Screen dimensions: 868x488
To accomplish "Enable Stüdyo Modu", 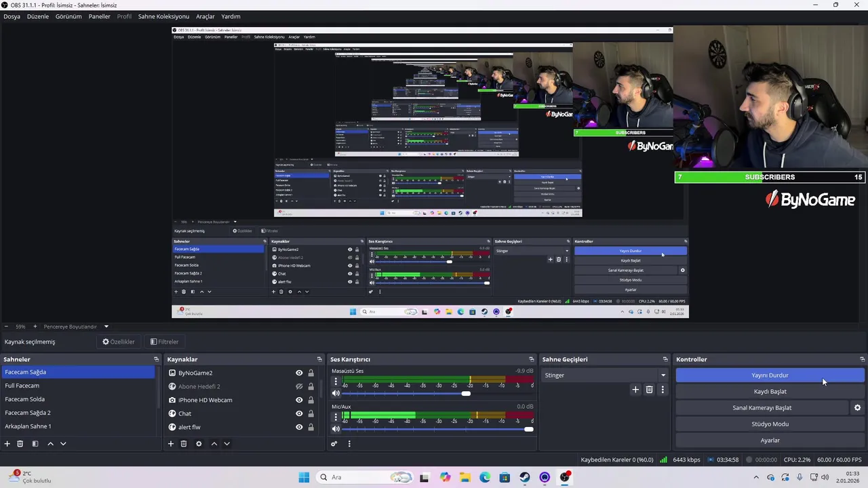I will click(770, 424).
